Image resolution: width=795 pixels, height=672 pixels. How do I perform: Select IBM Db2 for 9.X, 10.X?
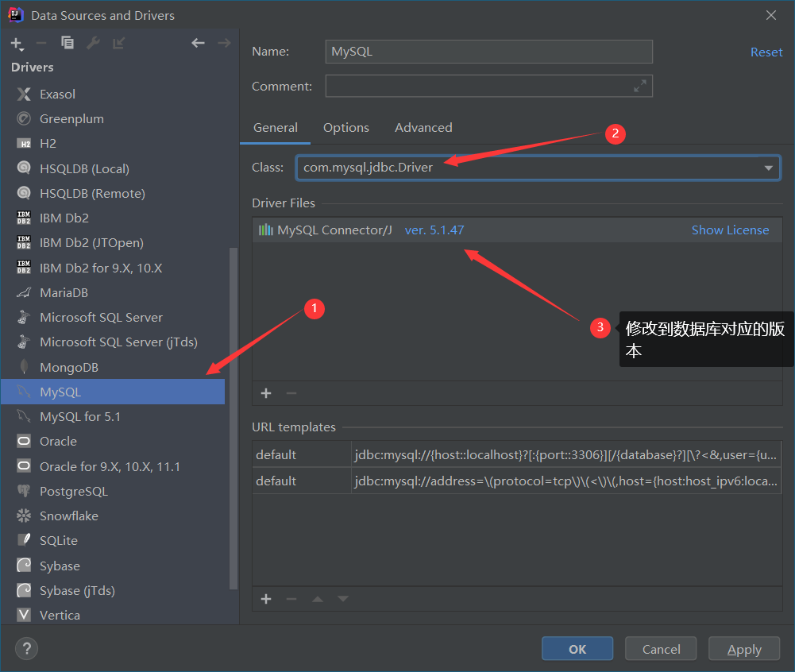click(113, 268)
